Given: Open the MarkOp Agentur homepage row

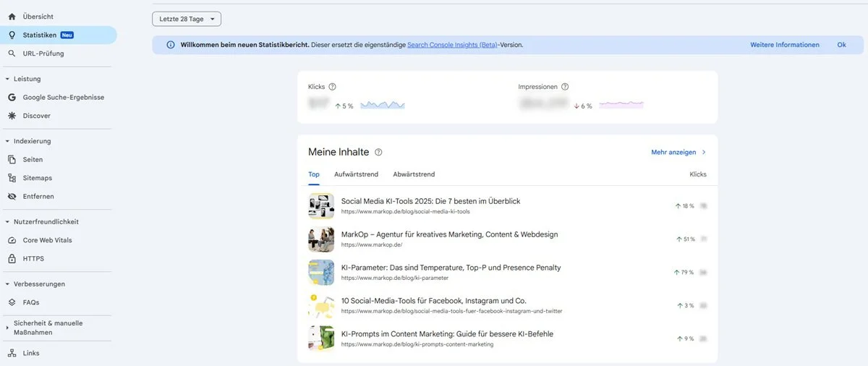Looking at the screenshot, I should coord(507,239).
